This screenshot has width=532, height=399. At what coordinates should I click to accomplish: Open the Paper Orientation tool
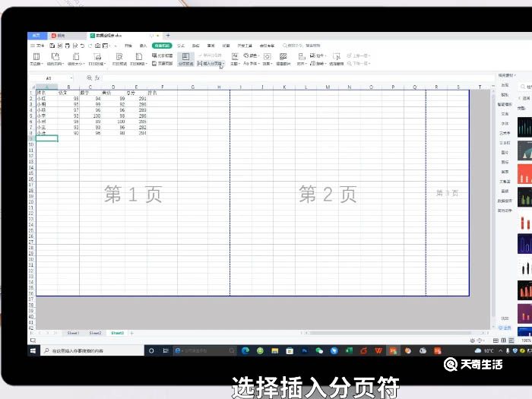point(55,59)
